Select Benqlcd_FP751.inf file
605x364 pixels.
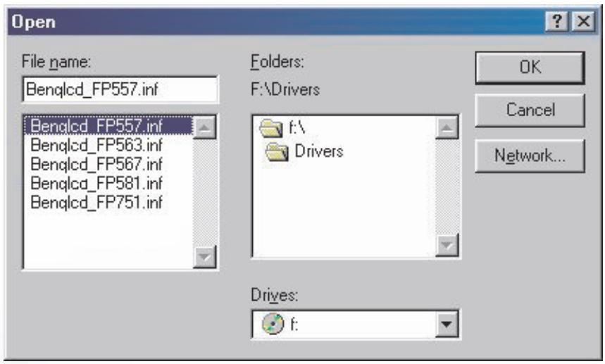point(96,202)
